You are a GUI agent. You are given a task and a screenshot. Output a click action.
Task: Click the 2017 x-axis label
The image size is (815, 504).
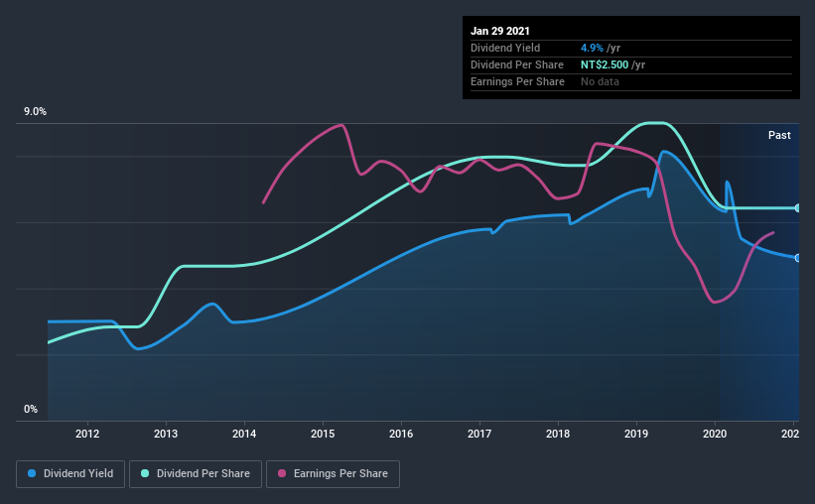(479, 434)
